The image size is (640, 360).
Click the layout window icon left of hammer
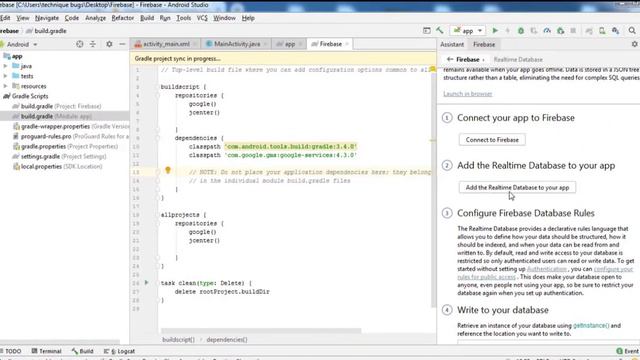tap(427, 31)
